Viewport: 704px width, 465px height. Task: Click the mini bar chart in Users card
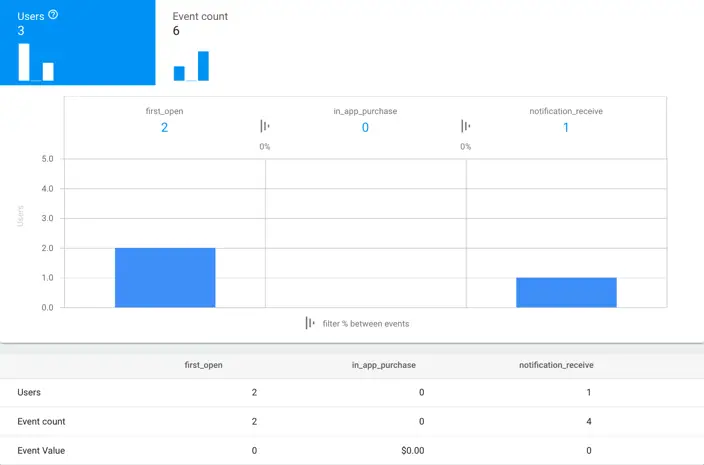click(x=36, y=62)
